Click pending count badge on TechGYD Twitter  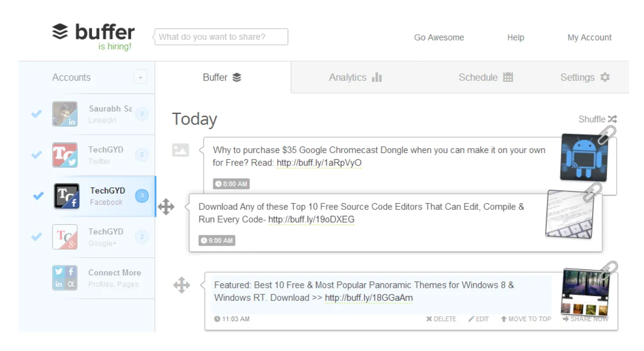(142, 155)
